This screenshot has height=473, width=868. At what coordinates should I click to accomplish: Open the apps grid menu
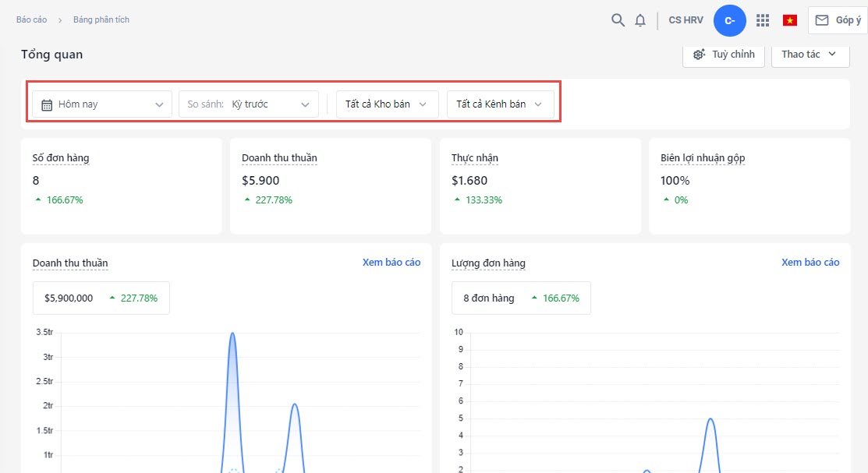(x=763, y=20)
